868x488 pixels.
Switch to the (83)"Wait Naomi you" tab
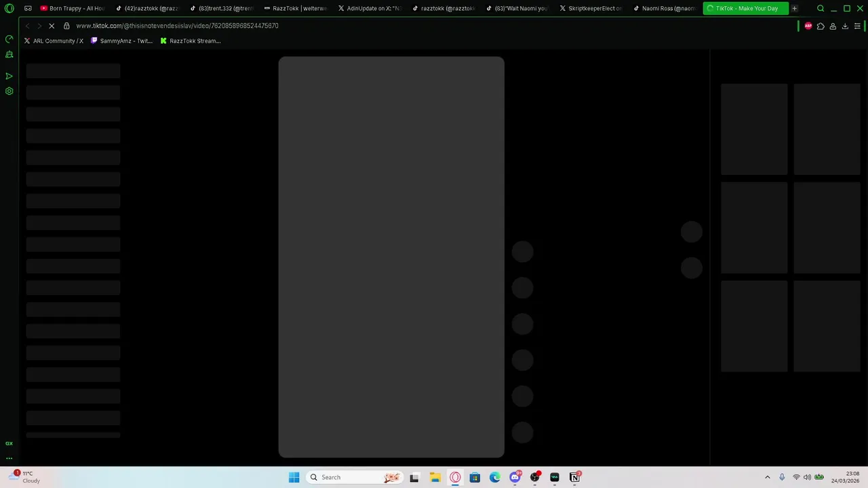tap(517, 9)
